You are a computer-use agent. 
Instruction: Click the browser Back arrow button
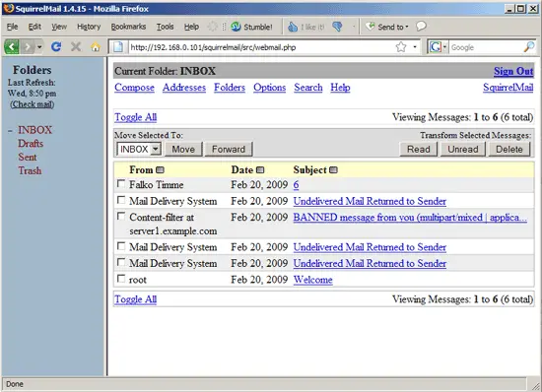pyautogui.click(x=12, y=46)
